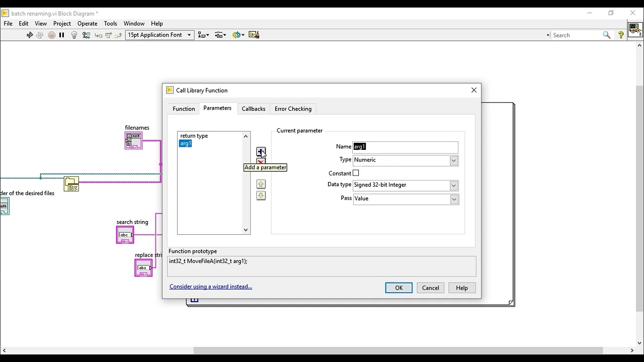
Task: Open the Edit menu
Action: click(24, 24)
